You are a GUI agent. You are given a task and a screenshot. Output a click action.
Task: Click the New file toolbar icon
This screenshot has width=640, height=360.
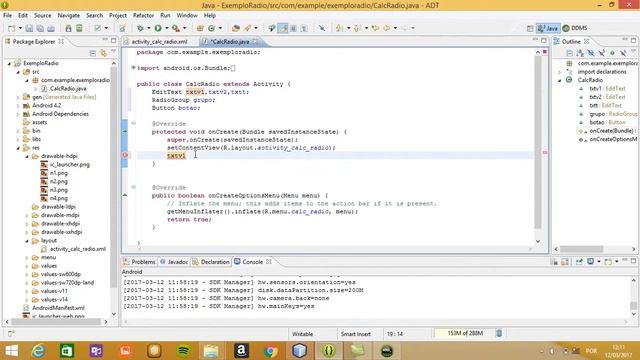pyautogui.click(x=11, y=28)
